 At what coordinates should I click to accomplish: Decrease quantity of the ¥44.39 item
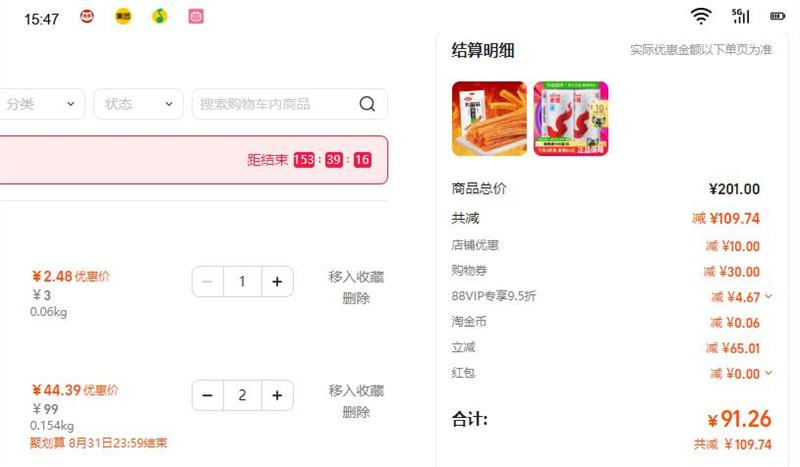[x=207, y=395]
